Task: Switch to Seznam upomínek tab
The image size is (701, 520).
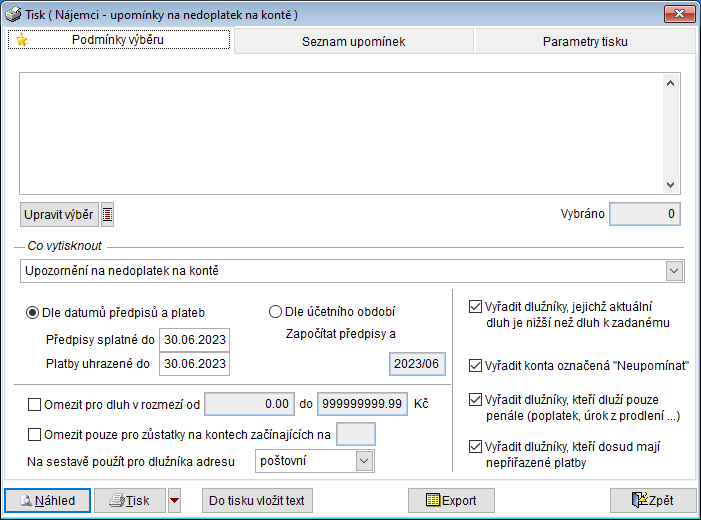Action: pyautogui.click(x=353, y=42)
